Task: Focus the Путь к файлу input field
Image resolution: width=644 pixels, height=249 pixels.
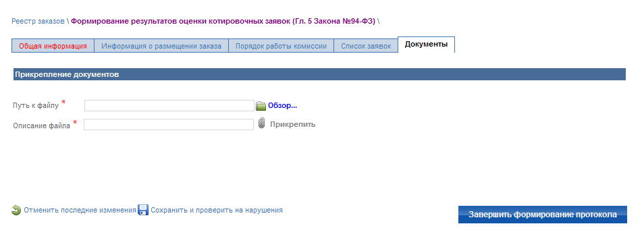Action: 169,105
